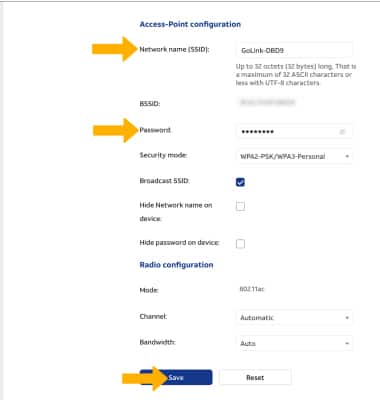The image size is (380, 400).
Task: Select the Radio configuration heading
Action: tap(176, 265)
